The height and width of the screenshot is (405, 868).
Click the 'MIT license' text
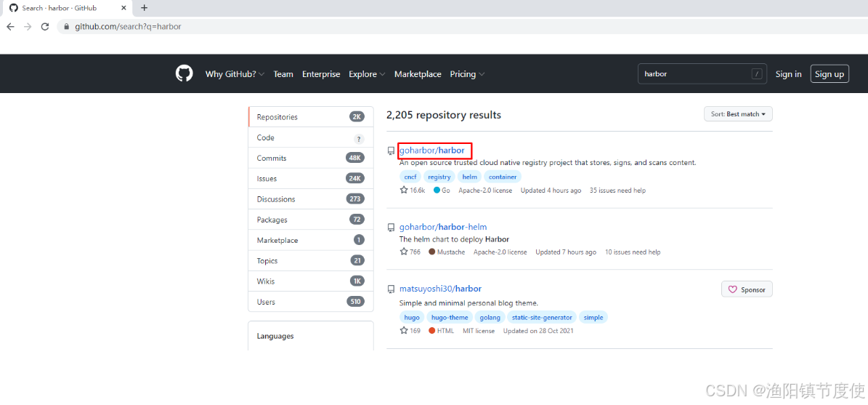(478, 331)
